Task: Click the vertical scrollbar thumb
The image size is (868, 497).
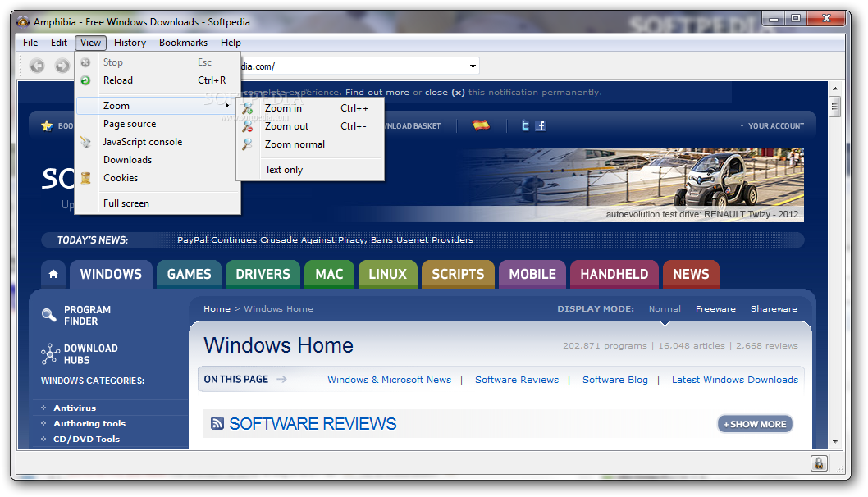Action: (835, 107)
